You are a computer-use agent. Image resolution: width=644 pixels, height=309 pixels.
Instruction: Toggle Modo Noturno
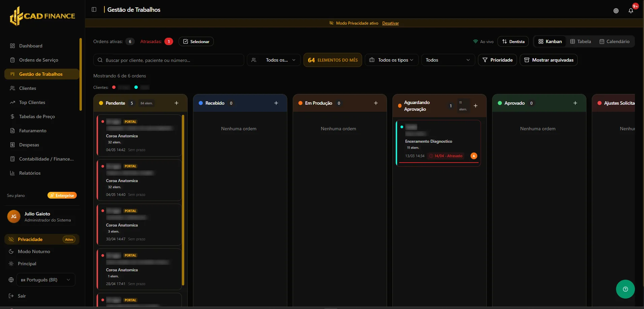(42, 251)
